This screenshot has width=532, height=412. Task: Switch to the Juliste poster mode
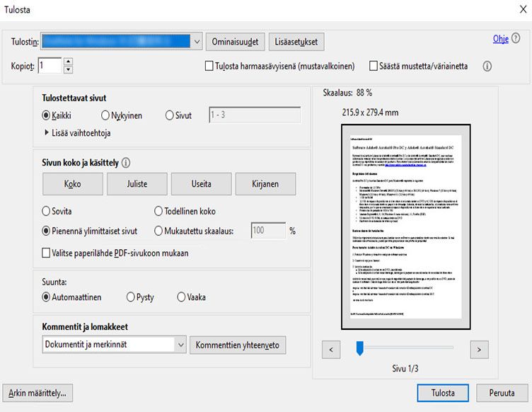click(137, 184)
